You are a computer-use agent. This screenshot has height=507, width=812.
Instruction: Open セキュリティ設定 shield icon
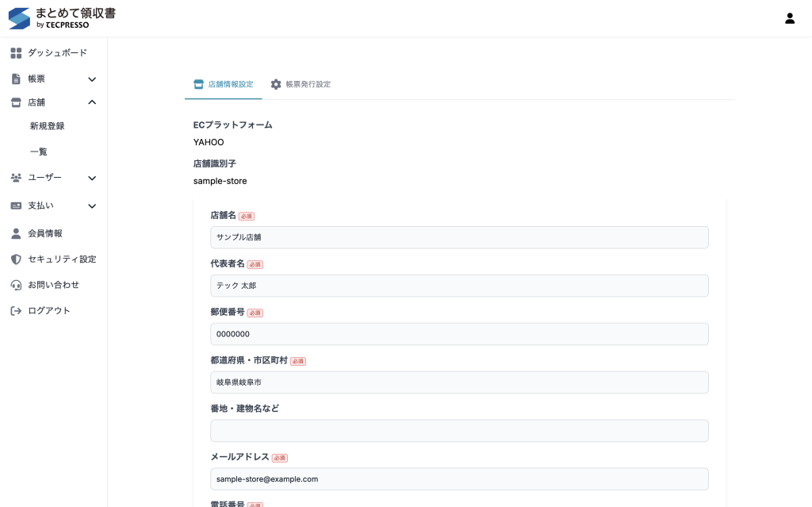click(16, 259)
